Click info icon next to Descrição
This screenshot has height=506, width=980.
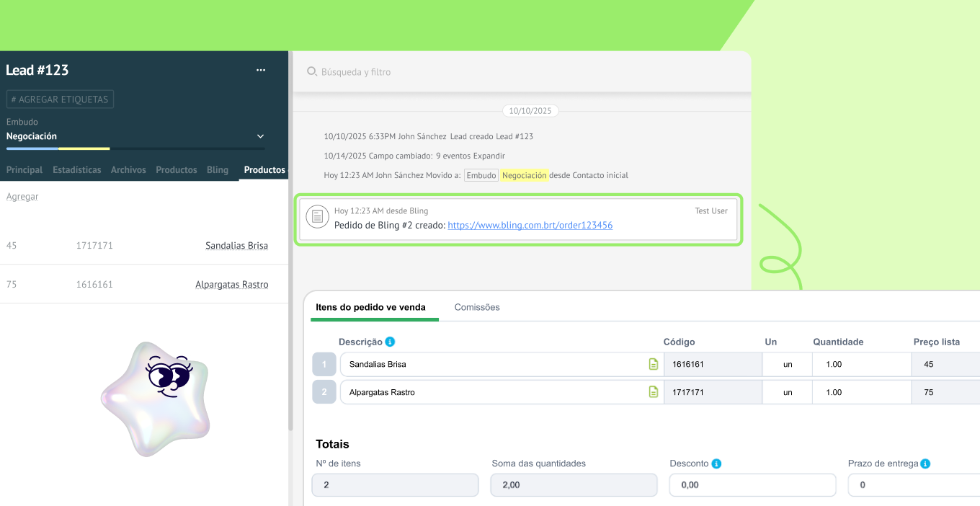click(390, 342)
